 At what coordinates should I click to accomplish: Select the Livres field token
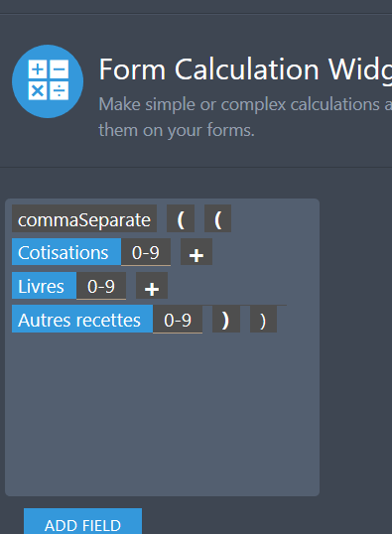[x=44, y=286]
